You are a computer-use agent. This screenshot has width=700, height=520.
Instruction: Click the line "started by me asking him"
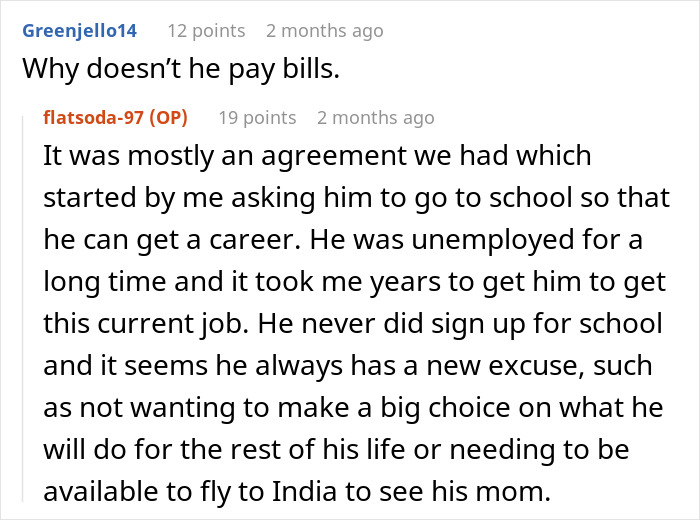357,198
